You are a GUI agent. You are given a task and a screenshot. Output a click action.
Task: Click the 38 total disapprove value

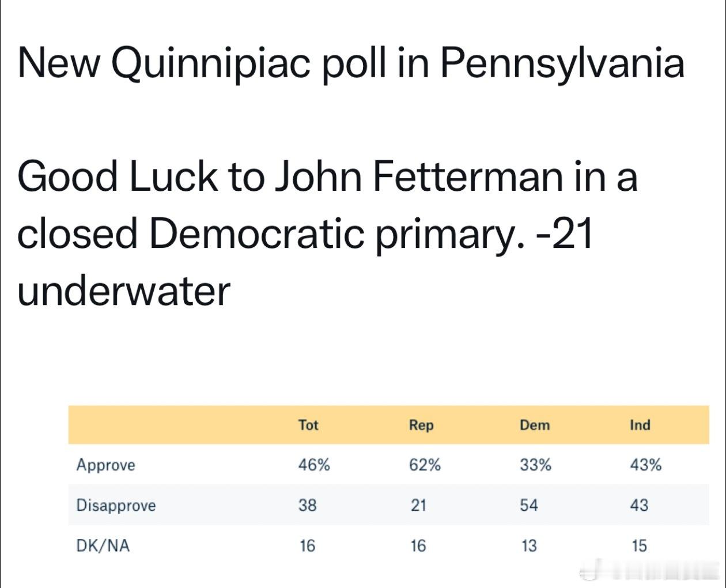click(308, 505)
